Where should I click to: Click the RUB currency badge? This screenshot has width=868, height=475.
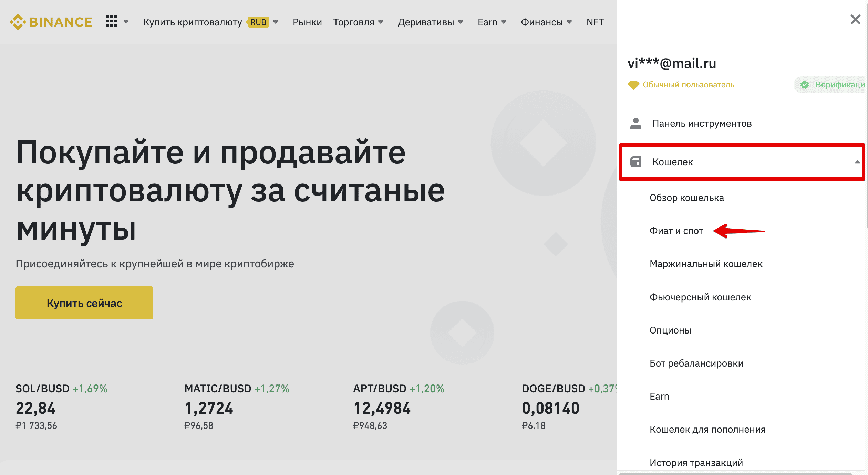(x=258, y=22)
